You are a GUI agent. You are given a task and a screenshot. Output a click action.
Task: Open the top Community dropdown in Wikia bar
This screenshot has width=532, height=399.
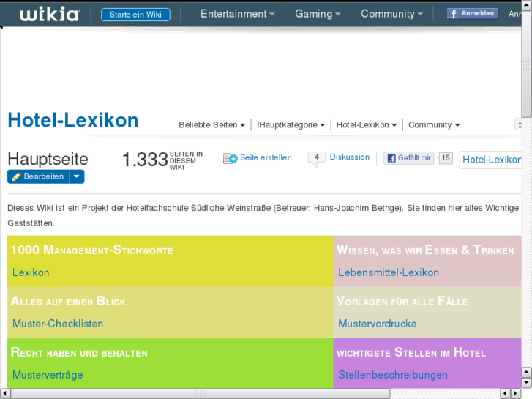point(392,14)
